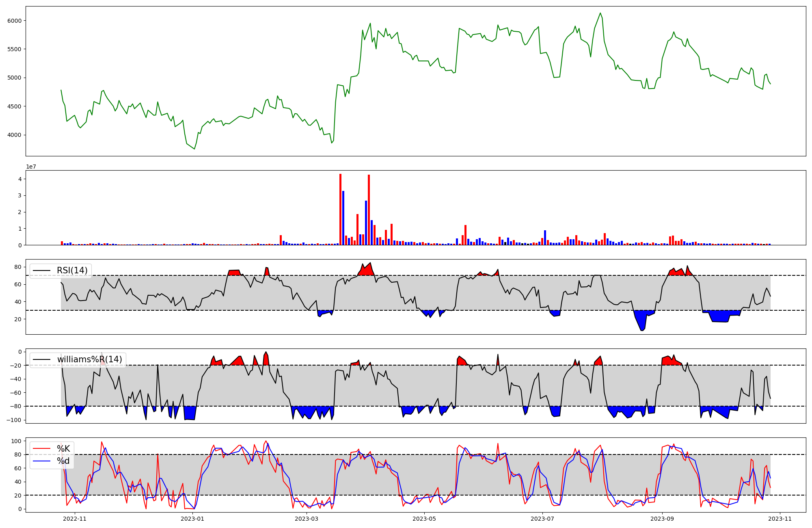Screen dimensions: 812x528
Task: Click the RSI(14) legend entry
Action: pos(71,270)
